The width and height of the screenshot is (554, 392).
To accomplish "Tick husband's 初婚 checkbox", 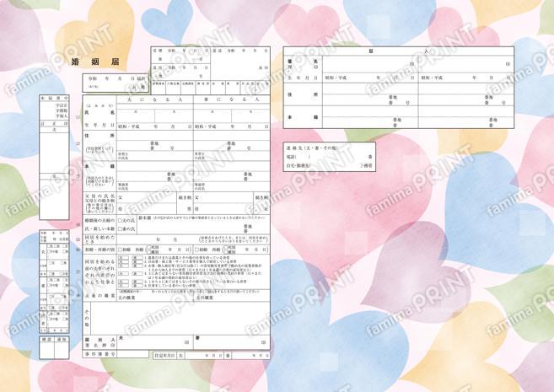I will point(120,250).
